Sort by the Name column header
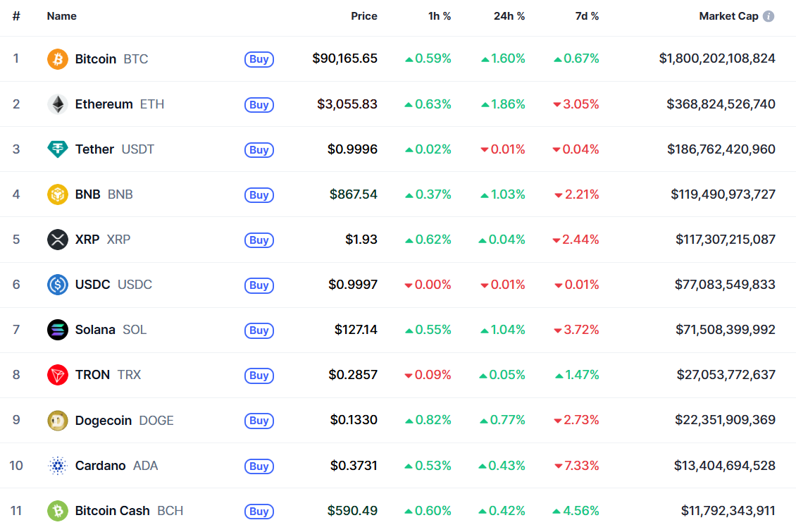The height and width of the screenshot is (532, 796). (62, 16)
